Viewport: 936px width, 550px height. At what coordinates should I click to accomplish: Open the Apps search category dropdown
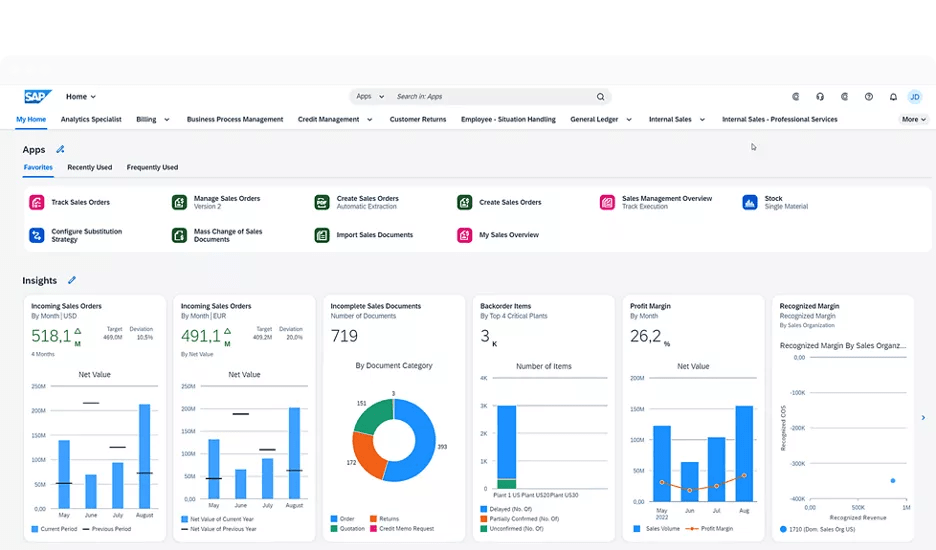368,97
